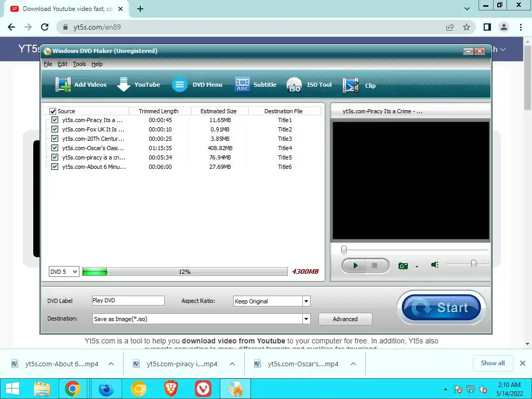
Task: Toggle the browser side panel icon
Action: point(487,27)
